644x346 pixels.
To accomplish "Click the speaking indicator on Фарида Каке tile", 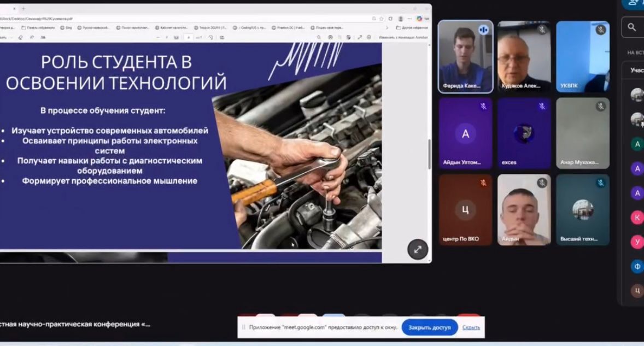I will pyautogui.click(x=483, y=30).
